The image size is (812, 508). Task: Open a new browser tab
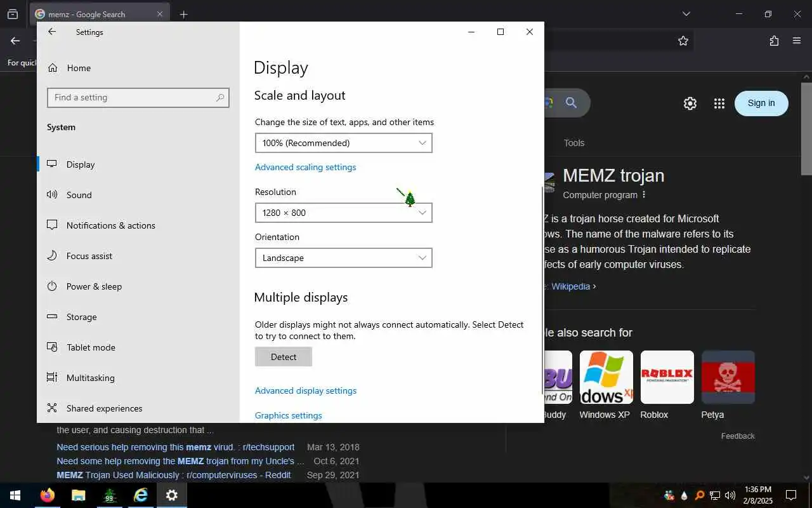(183, 14)
